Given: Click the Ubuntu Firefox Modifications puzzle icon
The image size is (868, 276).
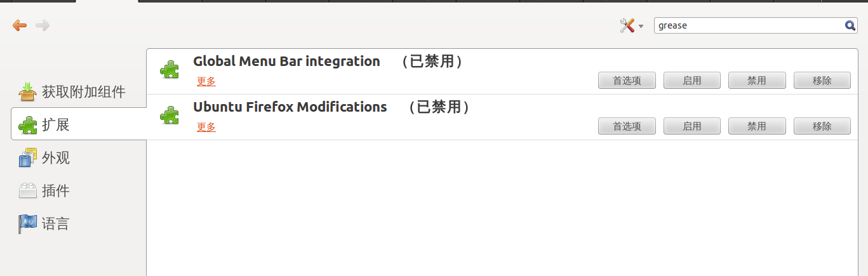Looking at the screenshot, I should pos(170,115).
